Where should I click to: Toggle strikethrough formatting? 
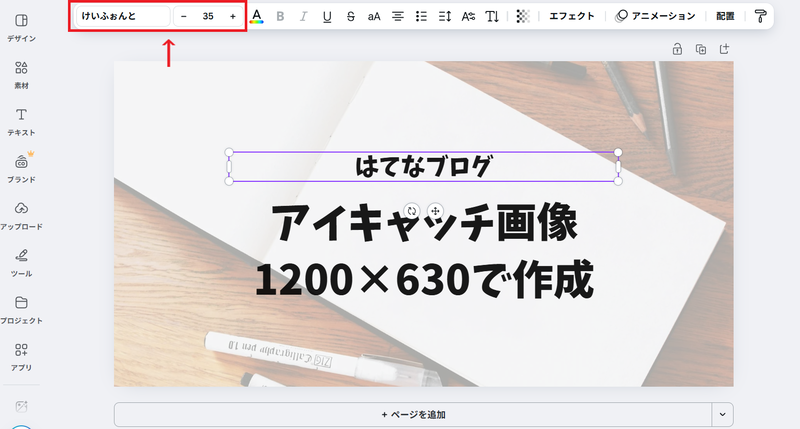[351, 16]
